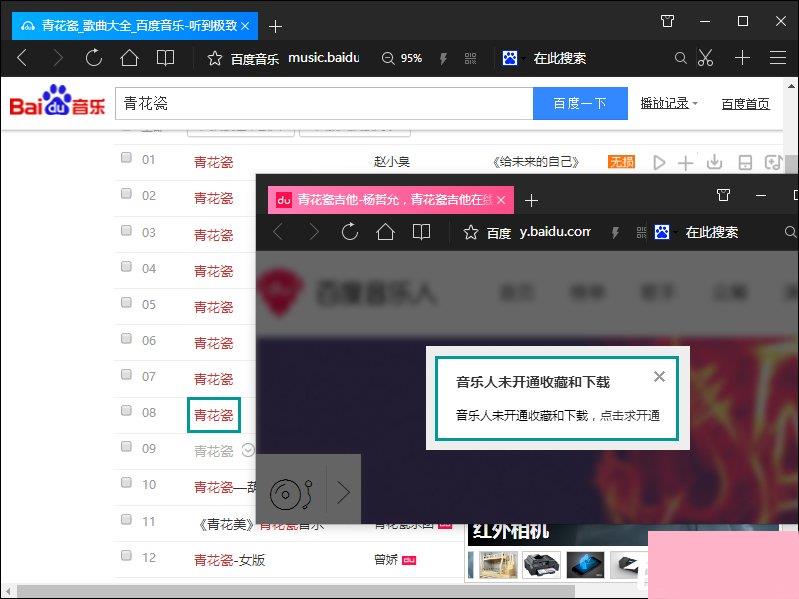
Task: Click lightning icon in front window toolbar
Action: pos(615,233)
